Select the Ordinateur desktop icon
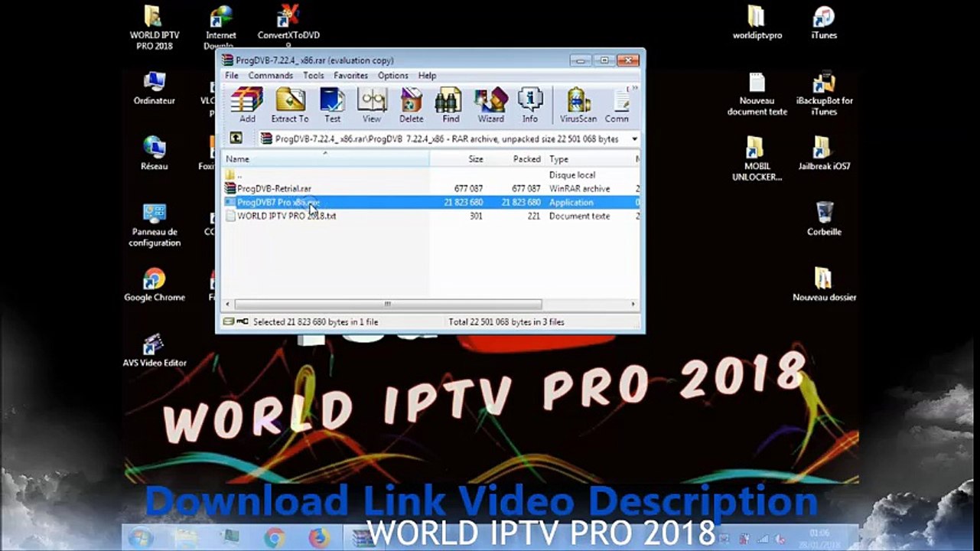This screenshot has width=980, height=551. pyautogui.click(x=155, y=89)
